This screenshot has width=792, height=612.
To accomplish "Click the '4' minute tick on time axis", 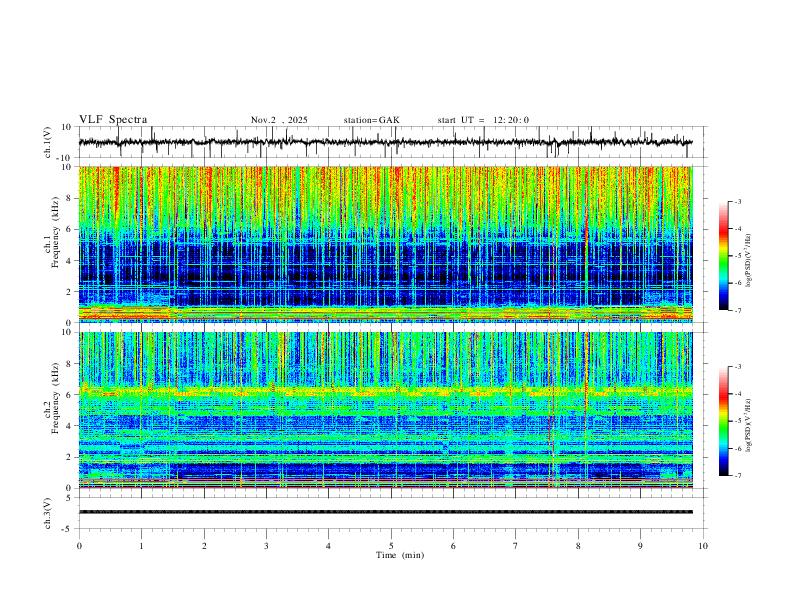I will click(x=328, y=546).
